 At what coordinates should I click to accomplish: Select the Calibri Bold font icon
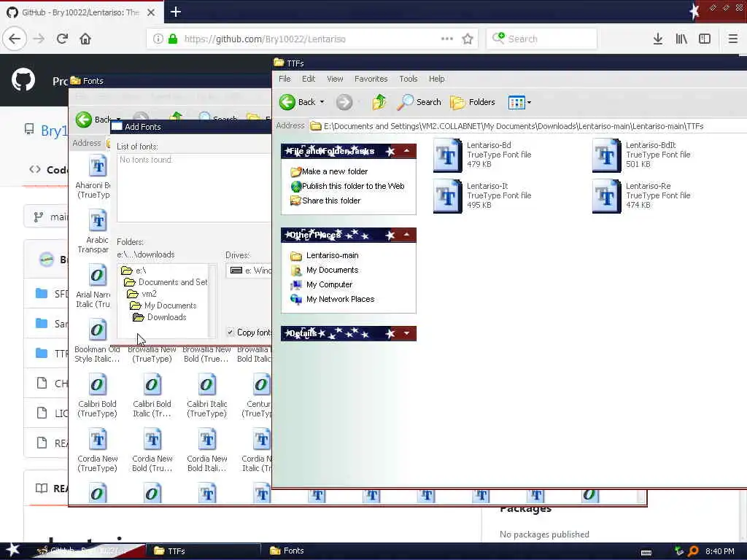click(97, 385)
